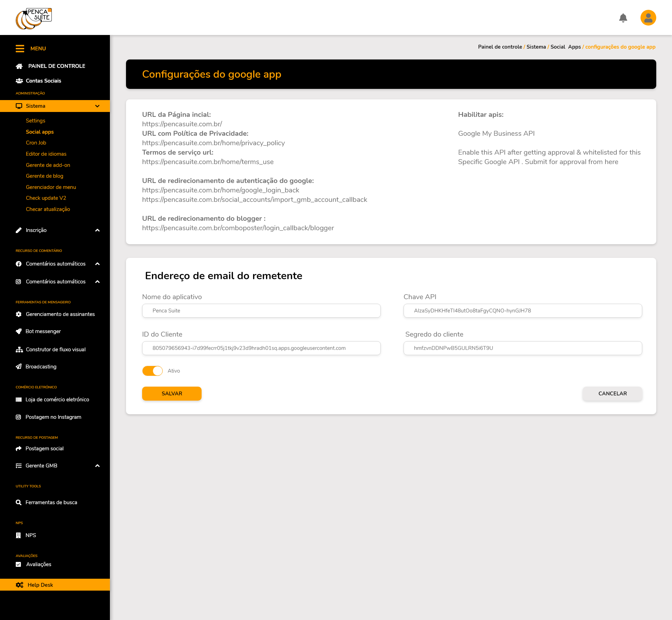Open Editor de idiomas submenu item

[x=46, y=154]
